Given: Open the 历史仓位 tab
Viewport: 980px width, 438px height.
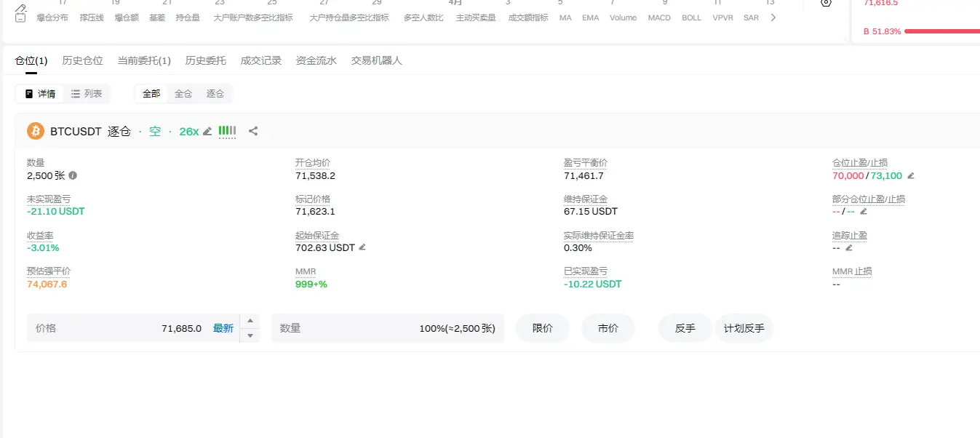Looking at the screenshot, I should (x=83, y=60).
